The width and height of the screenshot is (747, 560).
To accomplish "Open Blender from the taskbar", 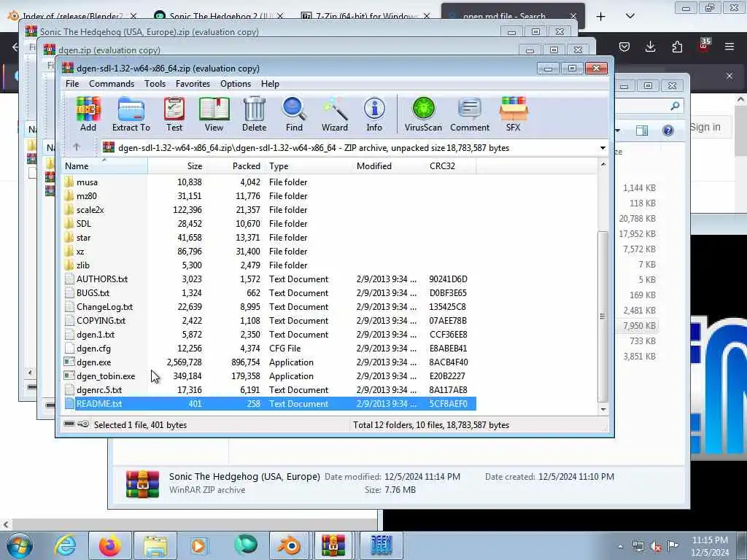I will click(289, 545).
